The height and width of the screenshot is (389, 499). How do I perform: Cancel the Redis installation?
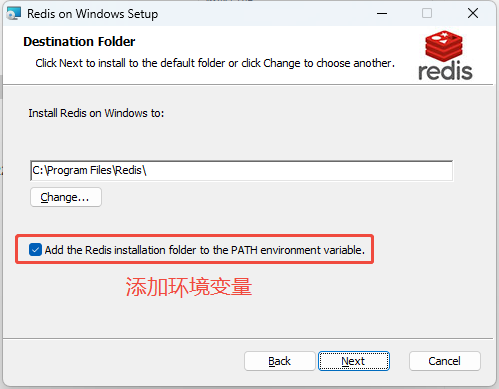445,361
